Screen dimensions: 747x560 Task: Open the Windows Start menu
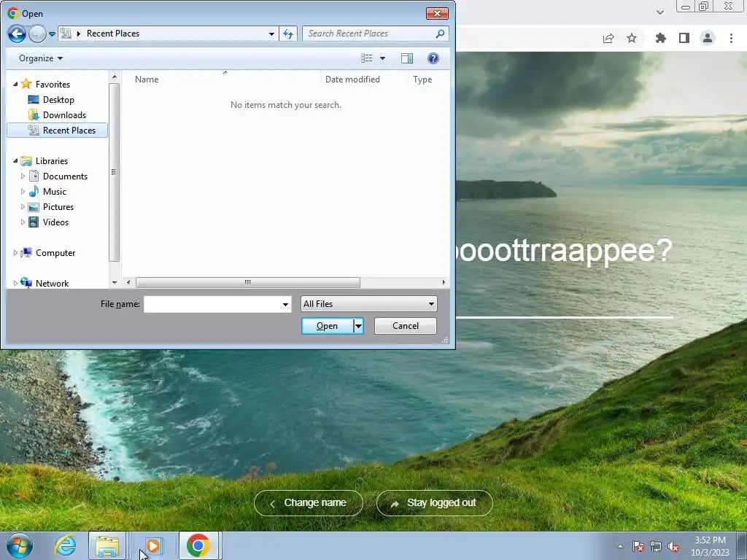click(x=20, y=545)
